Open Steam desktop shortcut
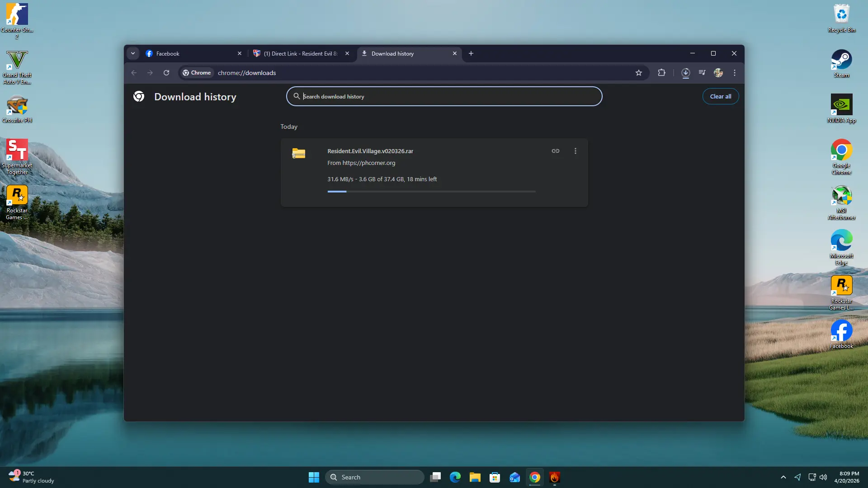The width and height of the screenshot is (868, 488). pos(841,64)
